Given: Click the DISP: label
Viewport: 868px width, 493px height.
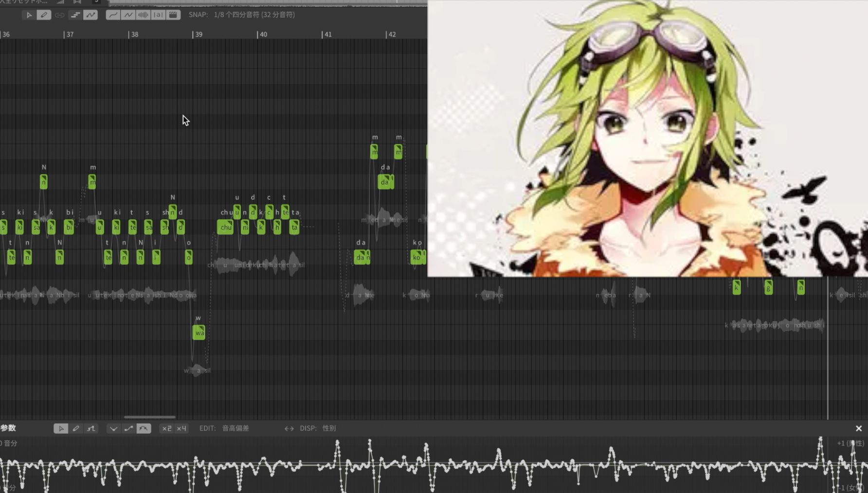Looking at the screenshot, I should pos(308,428).
